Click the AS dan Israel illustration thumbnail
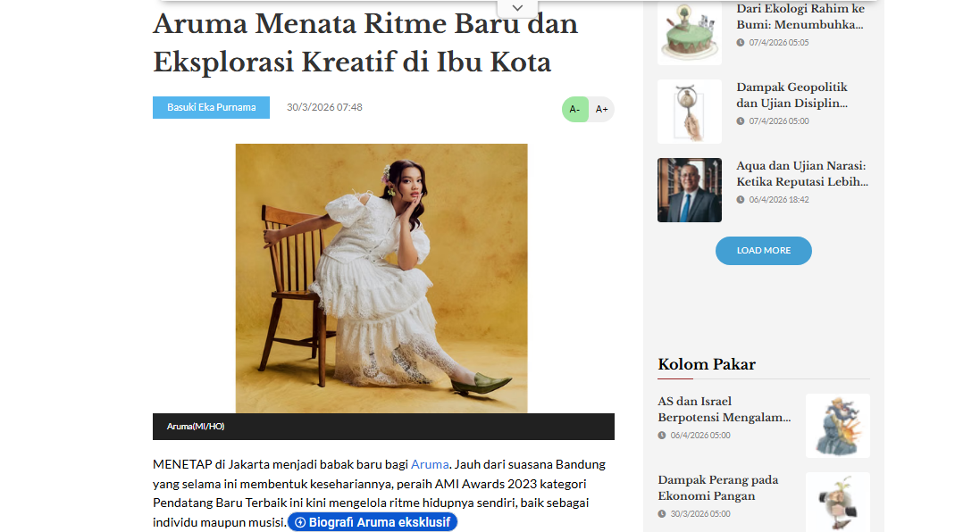The height and width of the screenshot is (532, 980). [837, 425]
